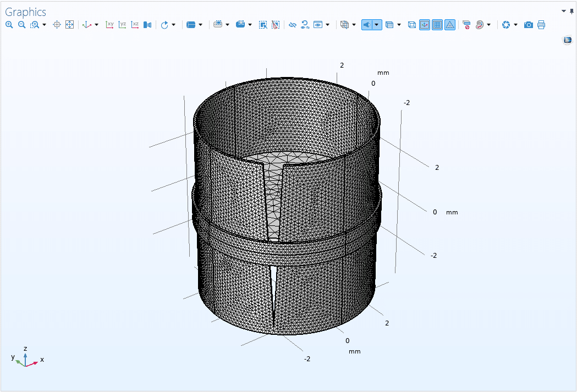
Task: Switch to the XZ plane view
Action: (x=135, y=25)
